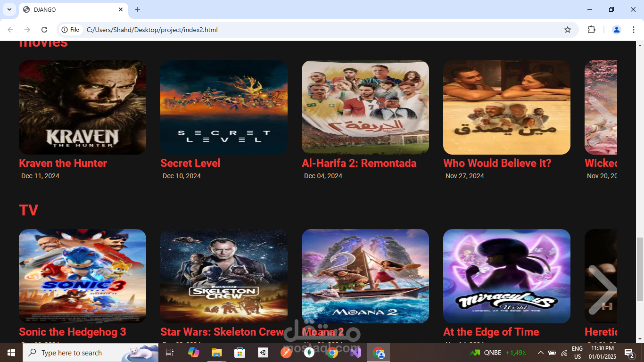
Task: Go back to previous page
Action: point(10,30)
